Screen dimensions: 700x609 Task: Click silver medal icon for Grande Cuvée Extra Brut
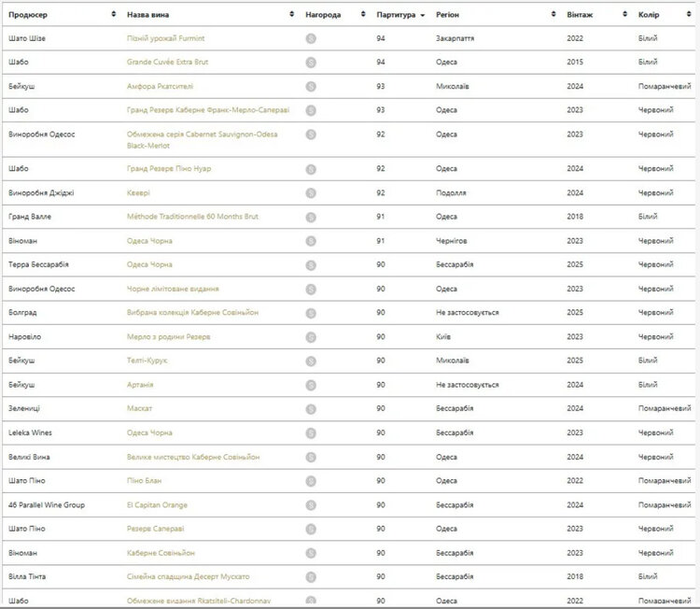[x=311, y=63]
